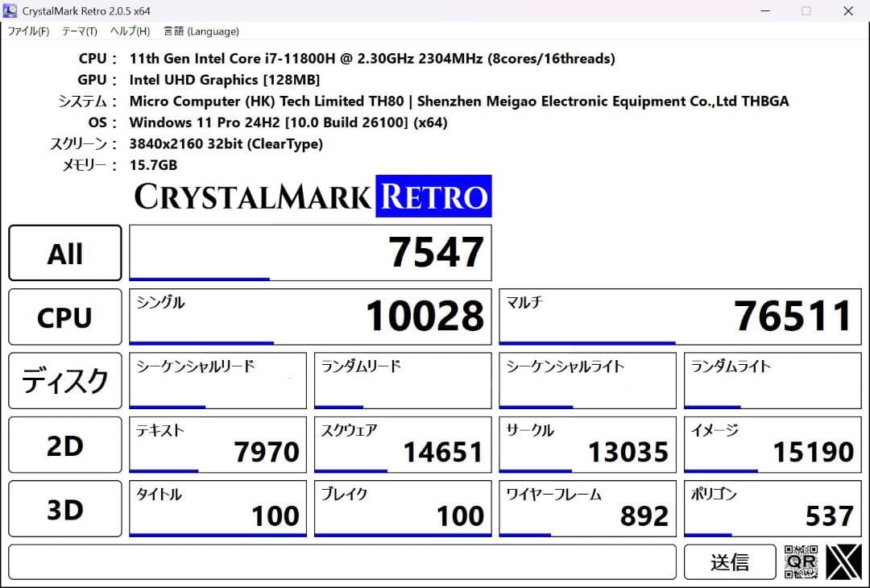This screenshot has width=870, height=588.
Task: Click the blue progress bar under 7547
Action: point(199,278)
